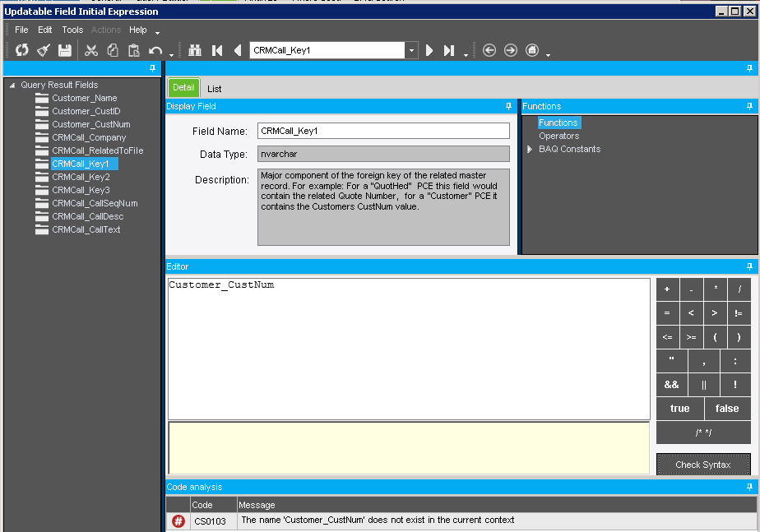The image size is (760, 532).
Task: Click the Clear broom icon
Action: [x=44, y=50]
